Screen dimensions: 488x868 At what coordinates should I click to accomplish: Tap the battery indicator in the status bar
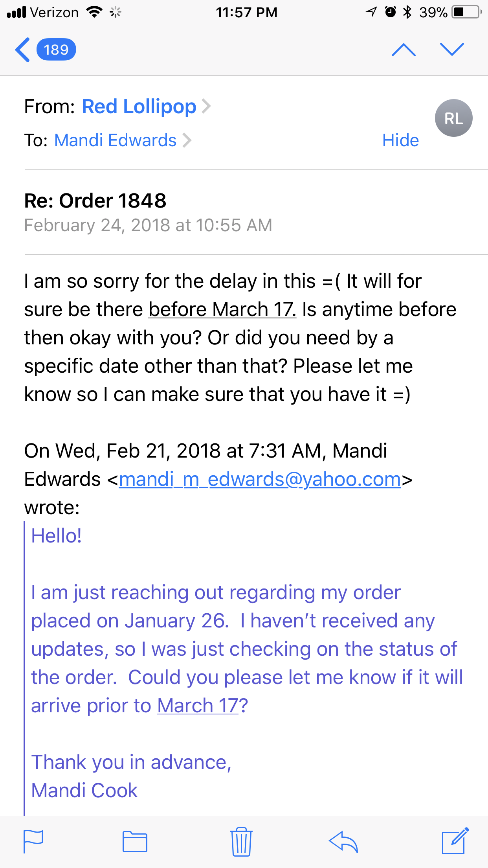[467, 12]
